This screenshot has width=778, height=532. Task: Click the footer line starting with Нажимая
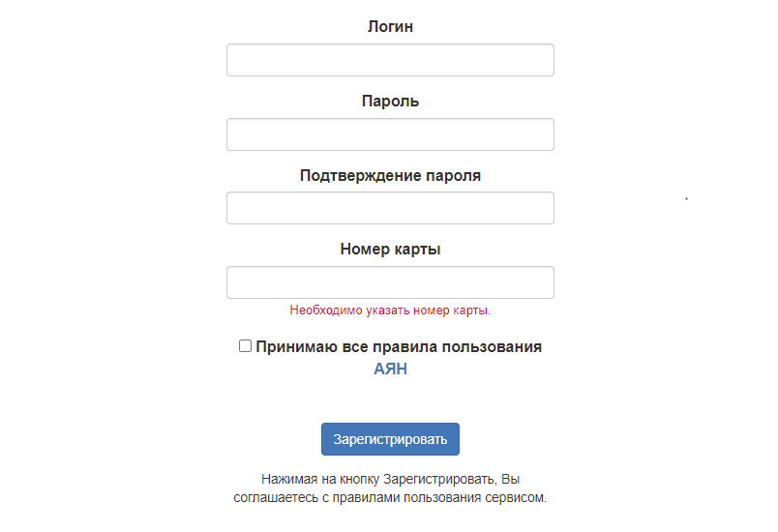click(390, 480)
